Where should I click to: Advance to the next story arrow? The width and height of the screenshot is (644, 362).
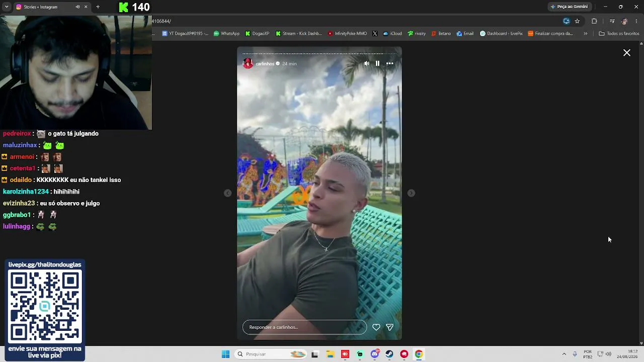pyautogui.click(x=411, y=193)
